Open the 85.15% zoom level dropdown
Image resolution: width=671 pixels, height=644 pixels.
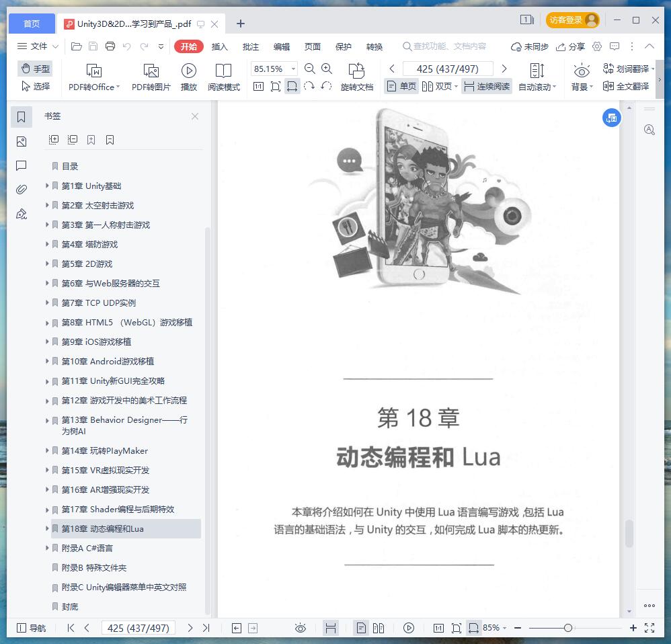click(294, 69)
